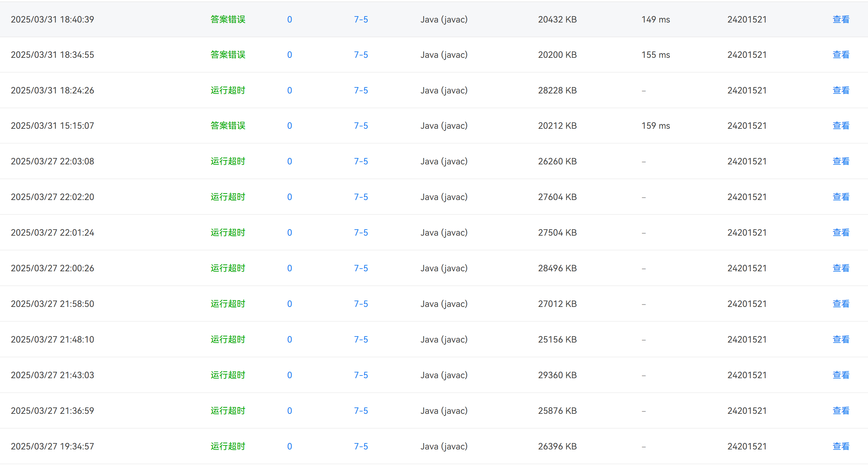
Task: Open problem 7-5 from 22:03:08 row
Action: (361, 161)
